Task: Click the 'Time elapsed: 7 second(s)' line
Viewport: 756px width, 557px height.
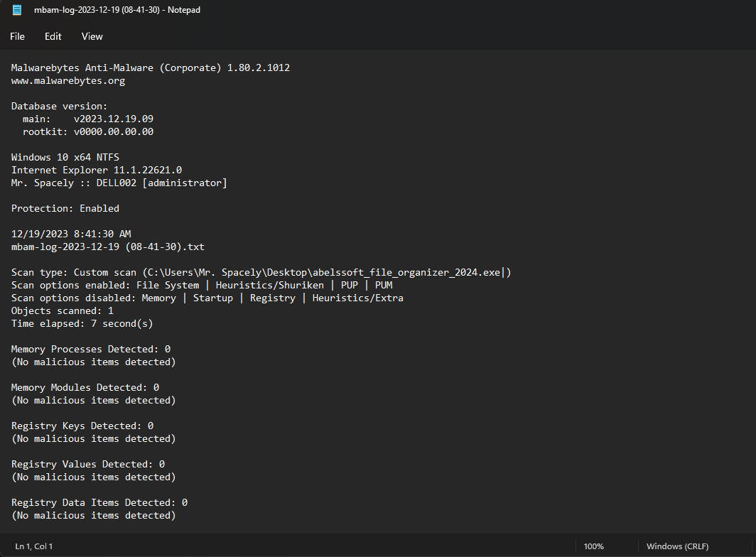Action: [82, 323]
